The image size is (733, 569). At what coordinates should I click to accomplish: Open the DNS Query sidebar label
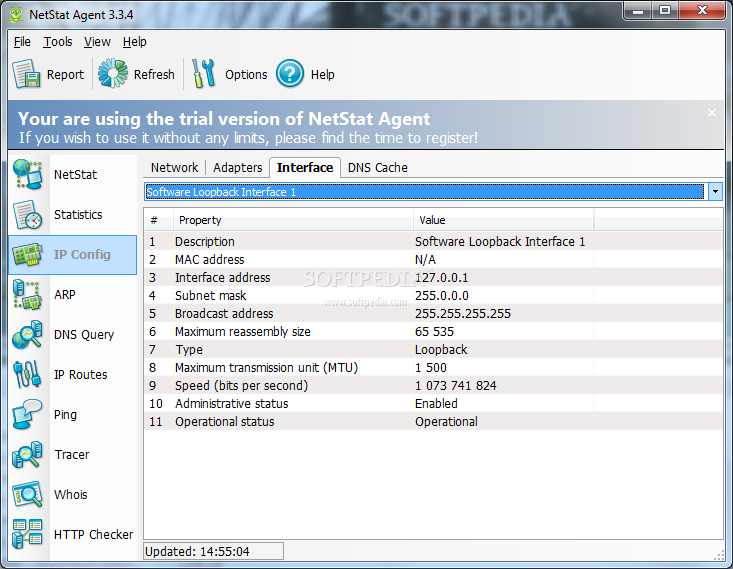click(84, 335)
